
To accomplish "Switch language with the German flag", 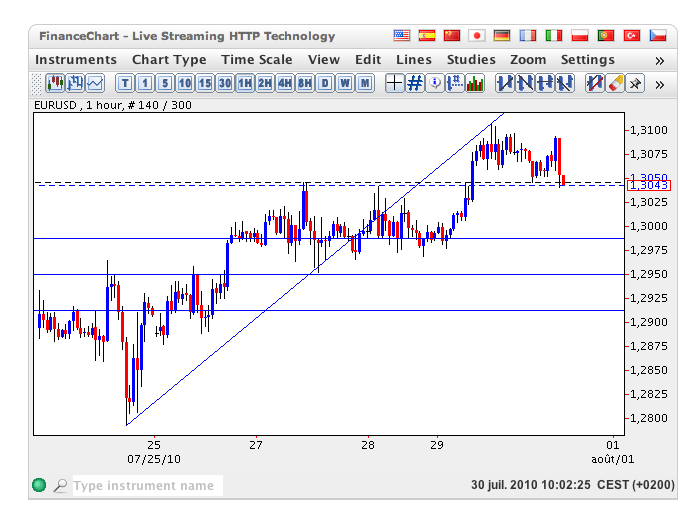I will [502, 35].
